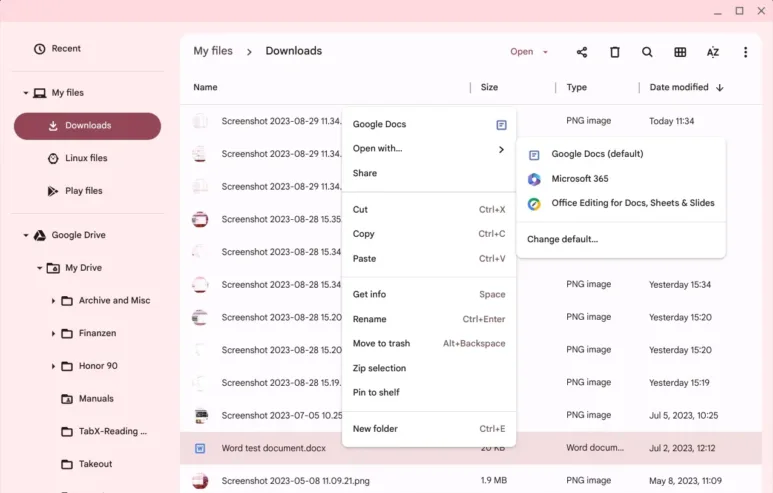Image resolution: width=773 pixels, height=493 pixels.
Task: Select the Linux files sidebar item
Action: (x=86, y=158)
